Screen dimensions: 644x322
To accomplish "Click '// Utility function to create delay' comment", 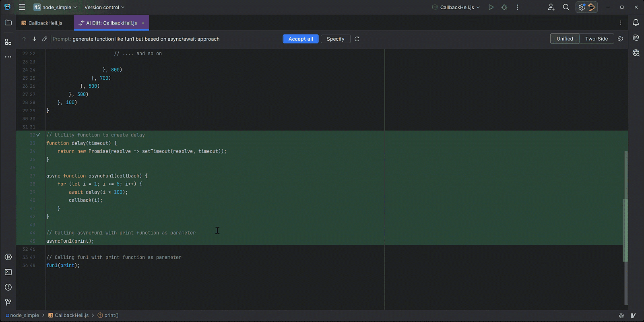I will [x=95, y=135].
